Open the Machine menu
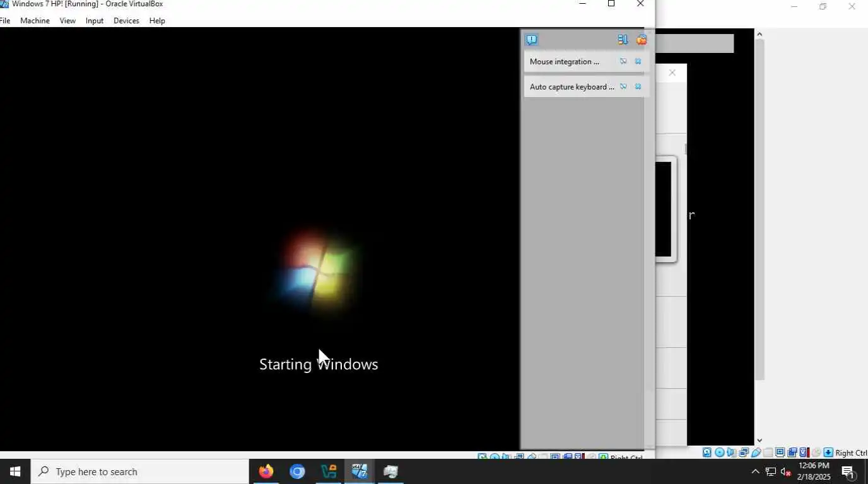The width and height of the screenshot is (868, 484). point(35,21)
